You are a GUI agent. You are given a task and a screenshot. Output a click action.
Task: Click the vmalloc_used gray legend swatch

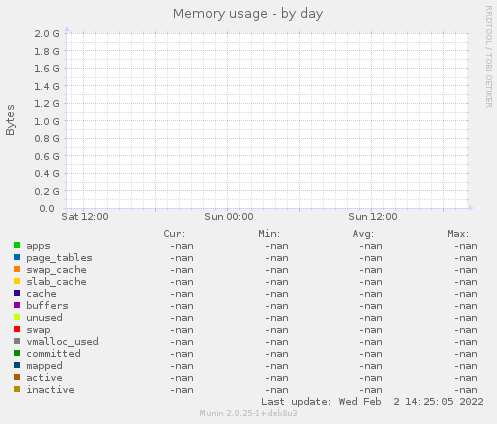pyautogui.click(x=17, y=341)
